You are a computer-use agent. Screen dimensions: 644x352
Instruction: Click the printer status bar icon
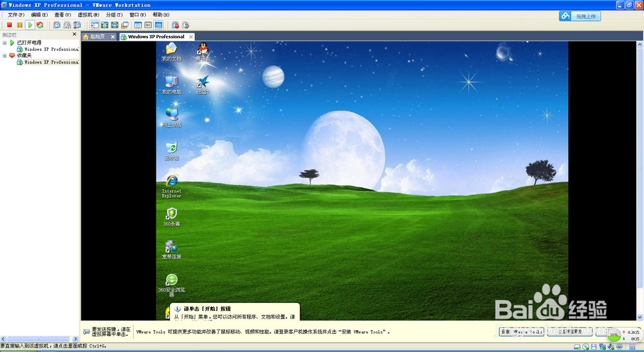click(620, 347)
